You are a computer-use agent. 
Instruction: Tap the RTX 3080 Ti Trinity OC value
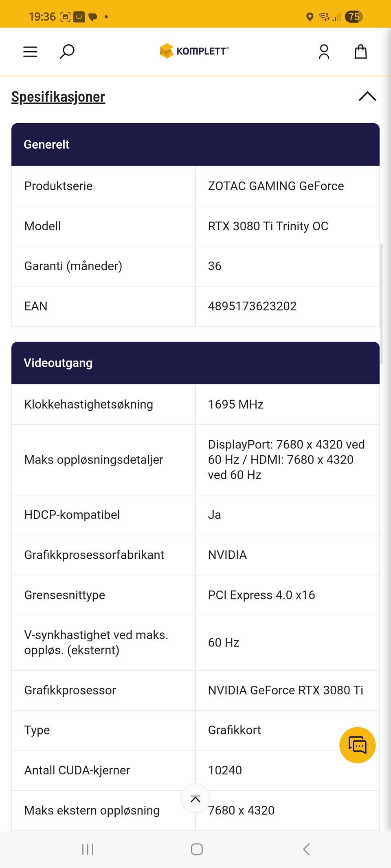coord(268,226)
